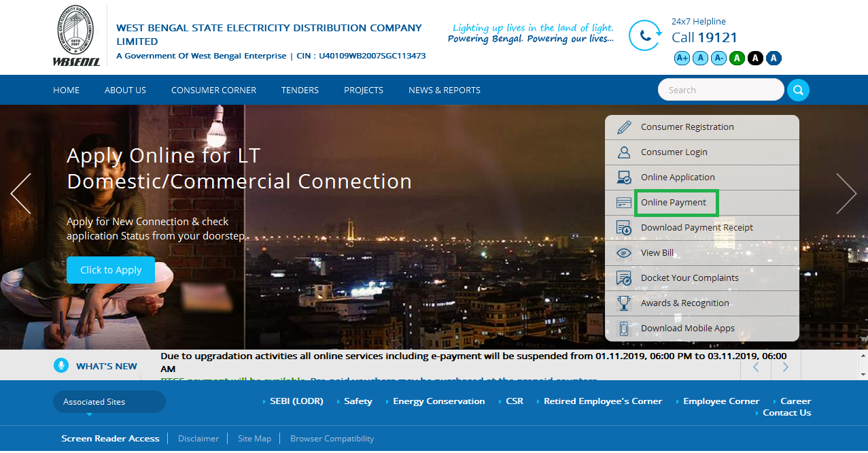This screenshot has width=868, height=453.
Task: Open the Online Application link
Action: pyautogui.click(x=678, y=178)
